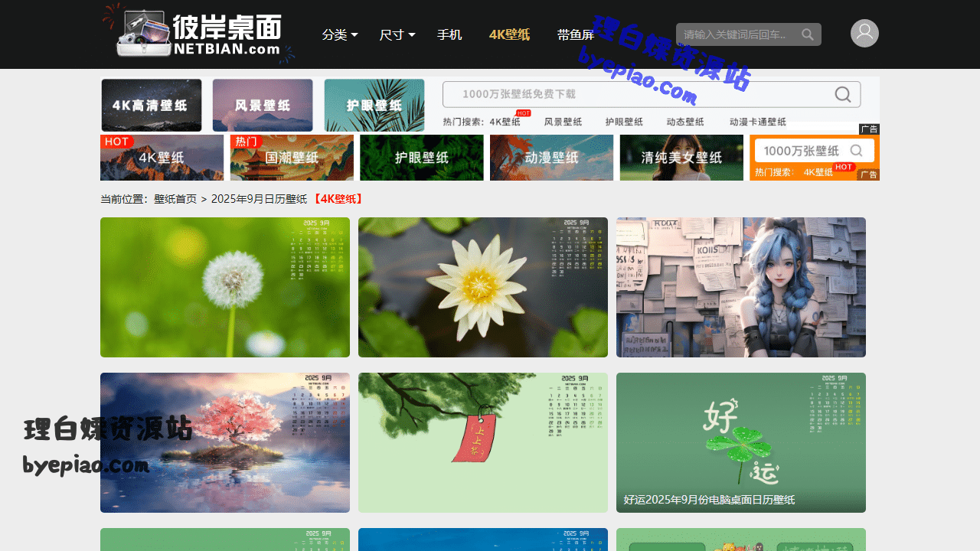Image resolution: width=980 pixels, height=551 pixels.
Task: Open the 清纯美女壁纸 tile
Action: pyautogui.click(x=681, y=158)
